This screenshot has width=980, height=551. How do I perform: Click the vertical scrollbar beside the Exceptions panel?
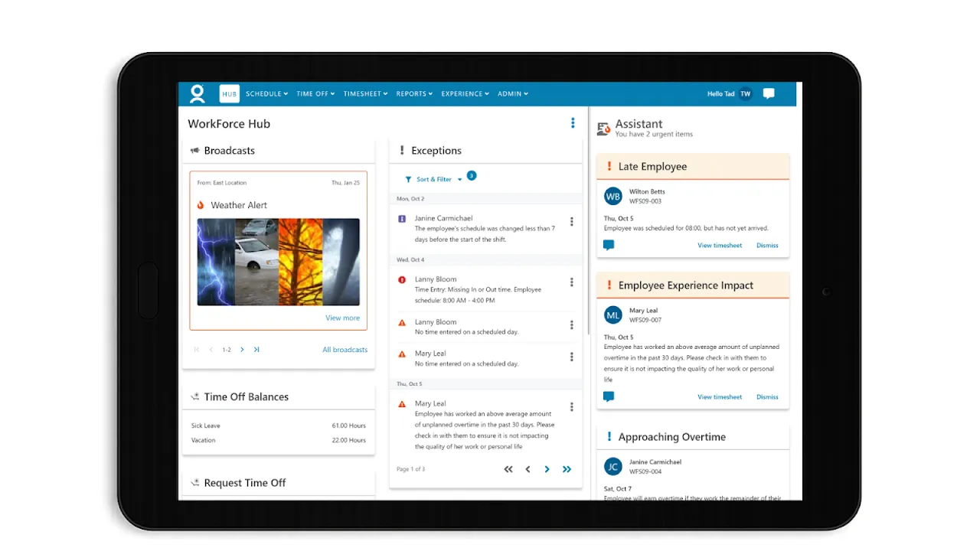tap(588, 222)
